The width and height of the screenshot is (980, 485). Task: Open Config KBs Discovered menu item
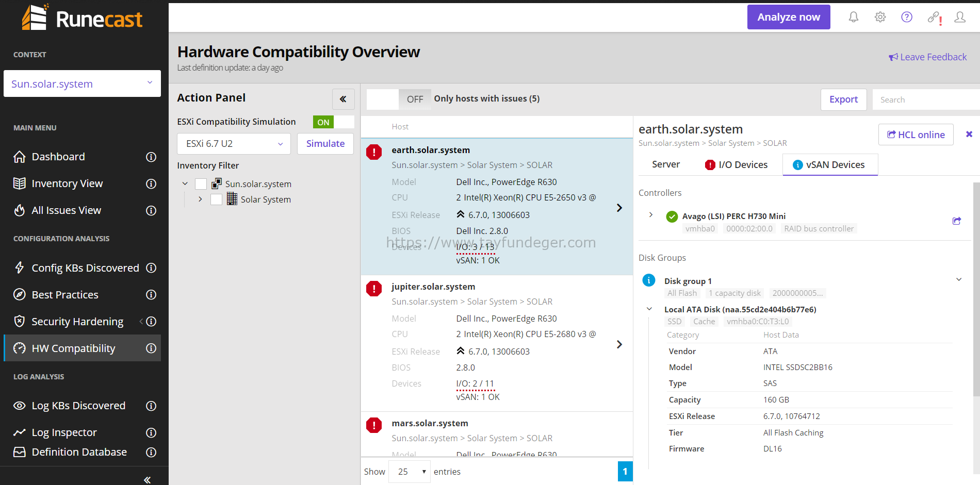tap(85, 267)
